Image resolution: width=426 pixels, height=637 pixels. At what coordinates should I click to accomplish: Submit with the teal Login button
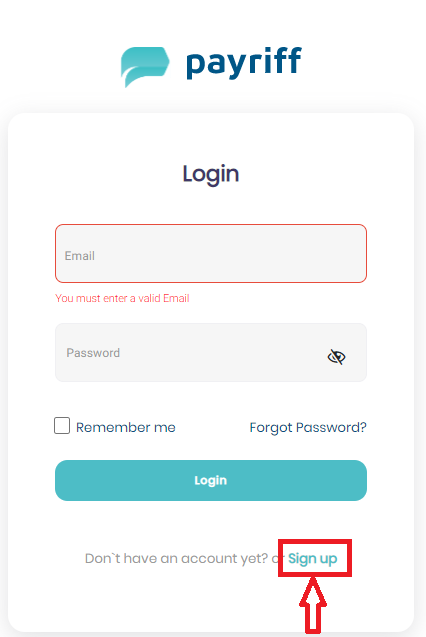pos(211,480)
